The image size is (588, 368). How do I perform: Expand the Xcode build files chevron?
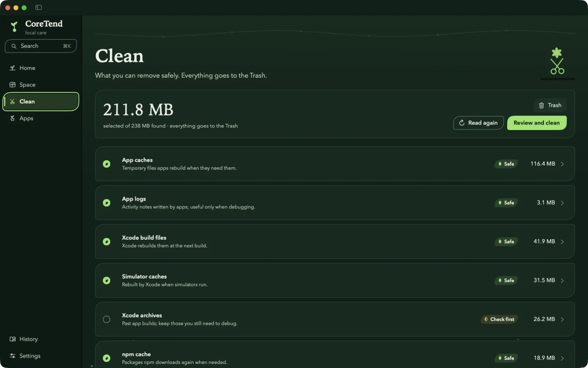[x=562, y=242]
